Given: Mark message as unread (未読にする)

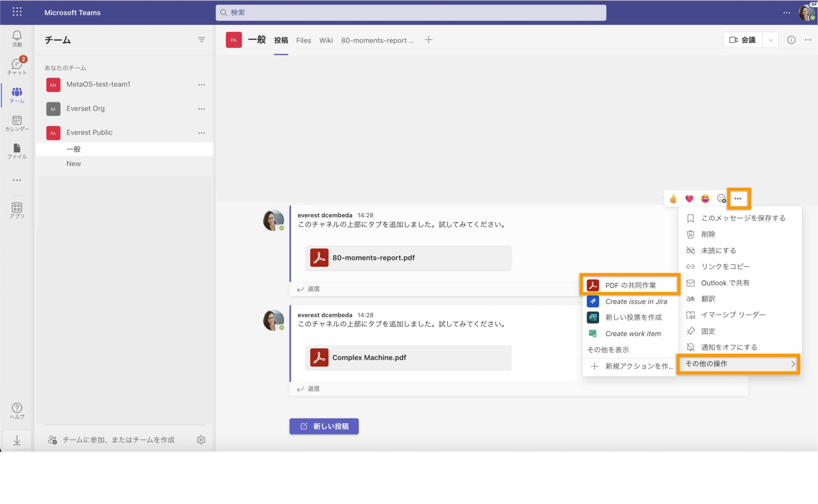Looking at the screenshot, I should click(740, 251).
